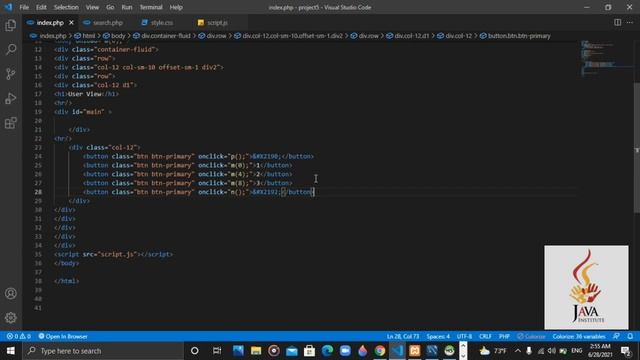
Task: Open the Extensions view
Action: tap(11, 123)
